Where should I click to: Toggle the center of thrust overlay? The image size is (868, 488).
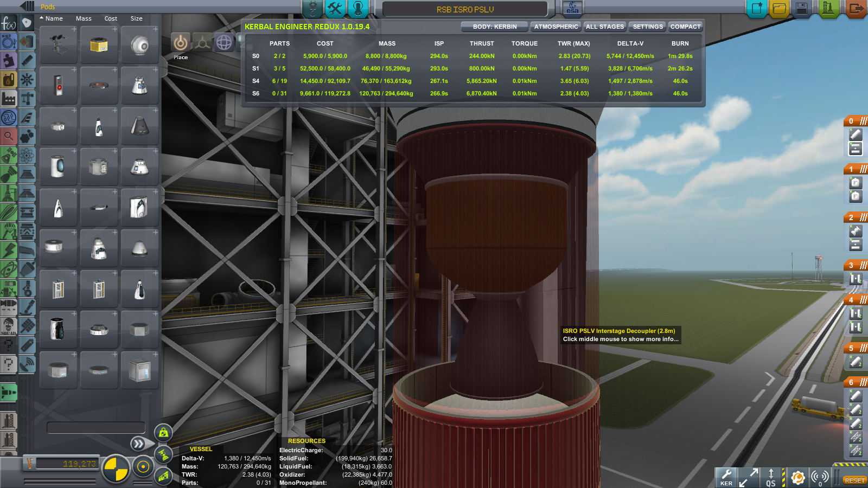163,454
